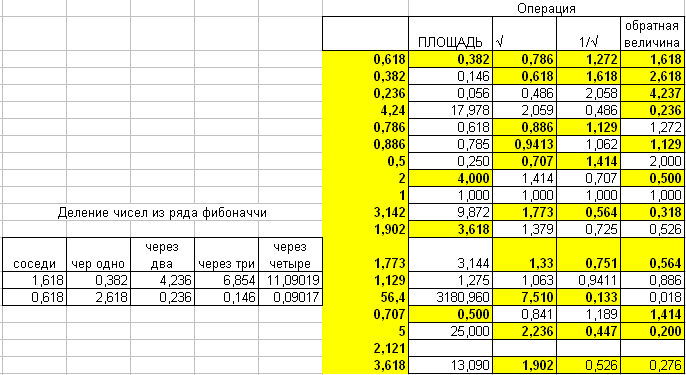
Task: Click bold first-column cell 3,142
Action: (x=366, y=213)
